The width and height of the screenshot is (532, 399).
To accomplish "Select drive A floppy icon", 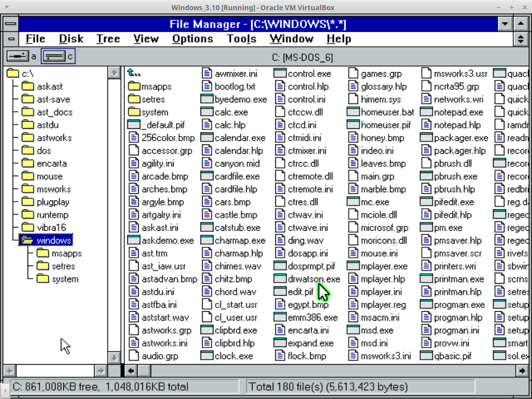I will 18,56.
